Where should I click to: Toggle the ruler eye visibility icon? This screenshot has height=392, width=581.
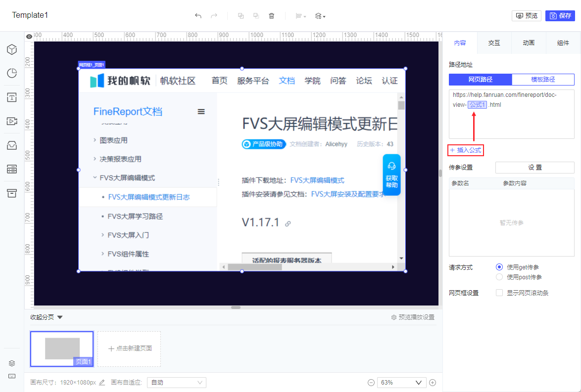pos(29,36)
